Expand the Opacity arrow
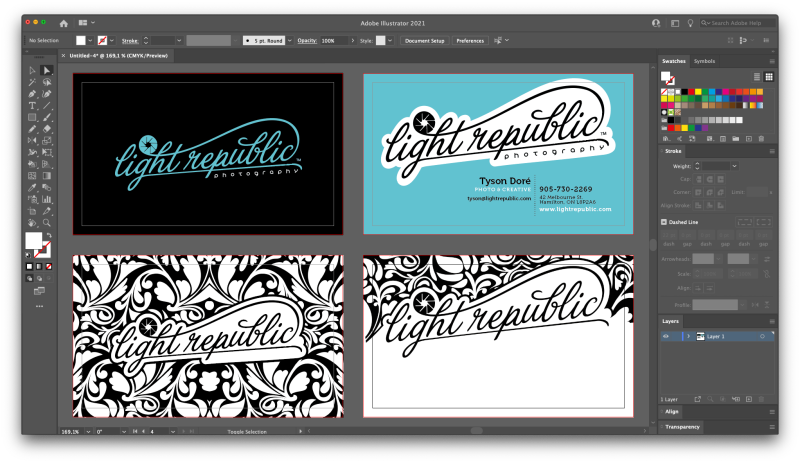The width and height of the screenshot is (800, 463). [x=353, y=40]
